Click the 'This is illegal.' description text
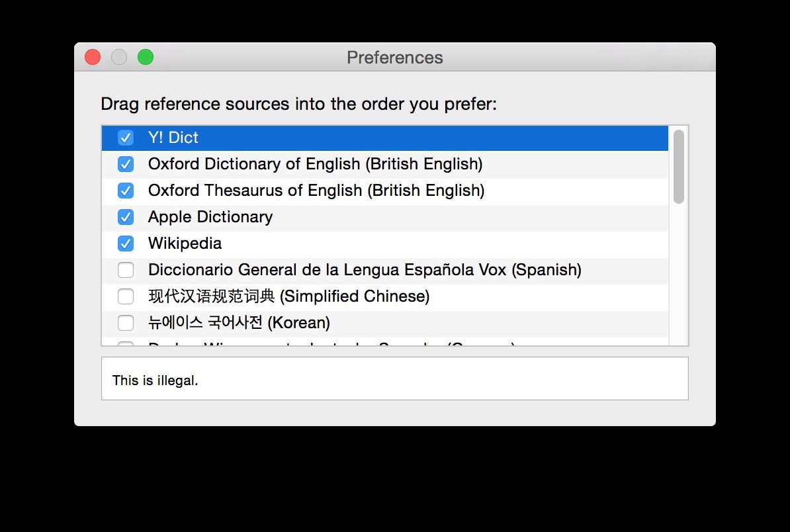 click(155, 380)
